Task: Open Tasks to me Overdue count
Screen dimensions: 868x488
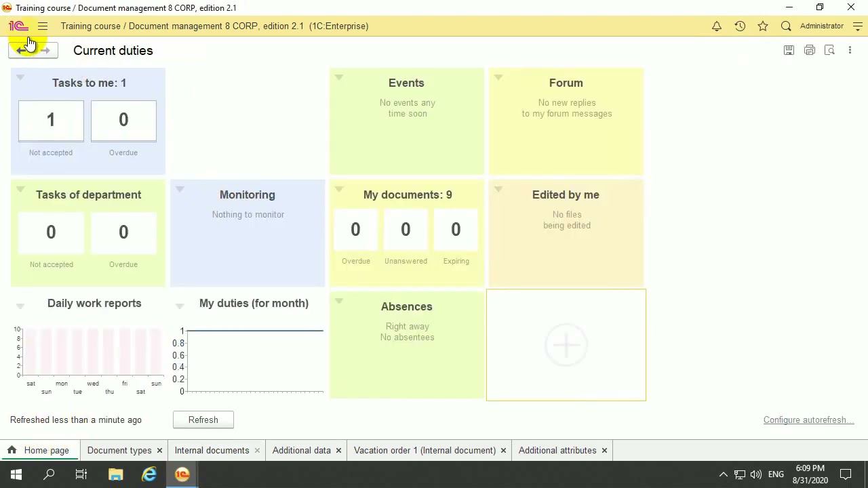Action: (123, 121)
